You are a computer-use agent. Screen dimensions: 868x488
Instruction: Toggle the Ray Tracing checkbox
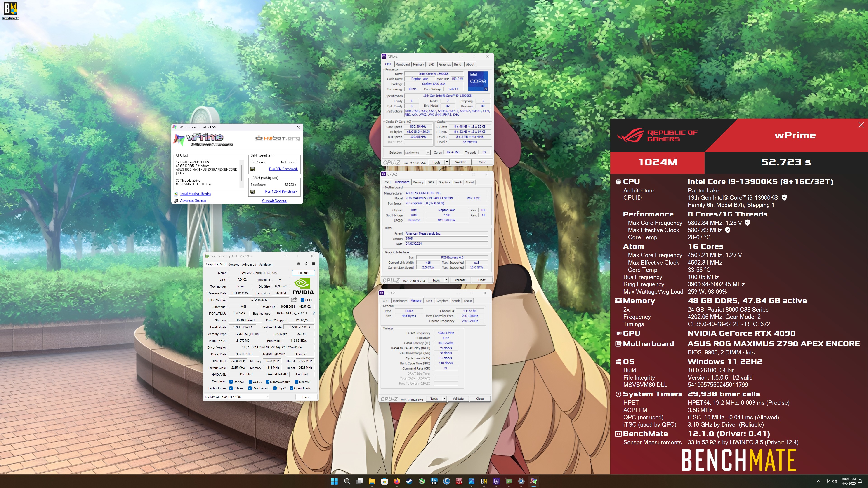point(250,388)
